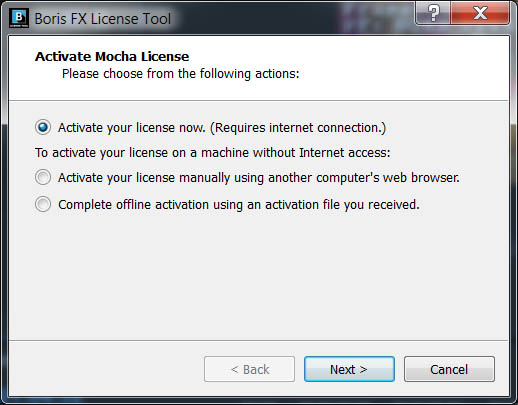
Task: Click the Boris FX logo icon in title bar
Action: pyautogui.click(x=19, y=18)
